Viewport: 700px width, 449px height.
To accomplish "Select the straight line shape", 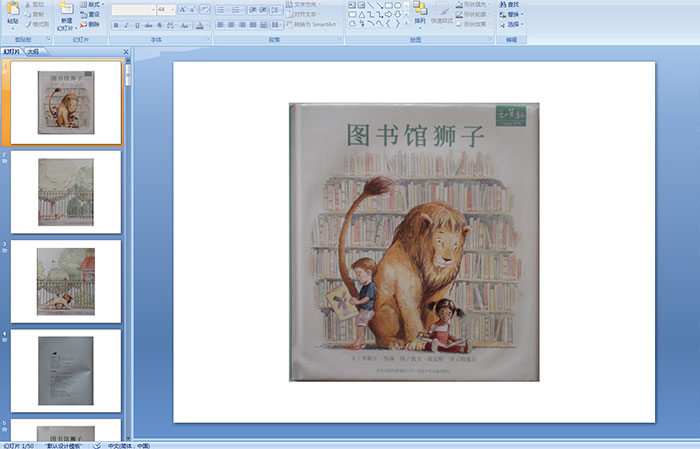I will click(x=370, y=5).
